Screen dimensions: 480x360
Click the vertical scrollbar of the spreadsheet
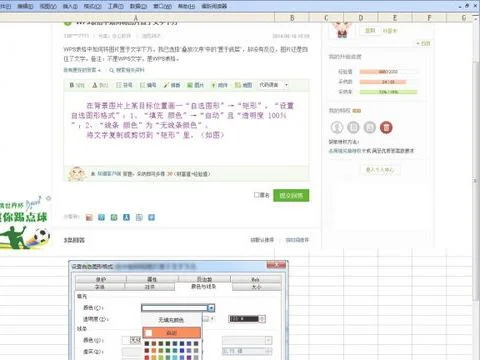click(476, 180)
